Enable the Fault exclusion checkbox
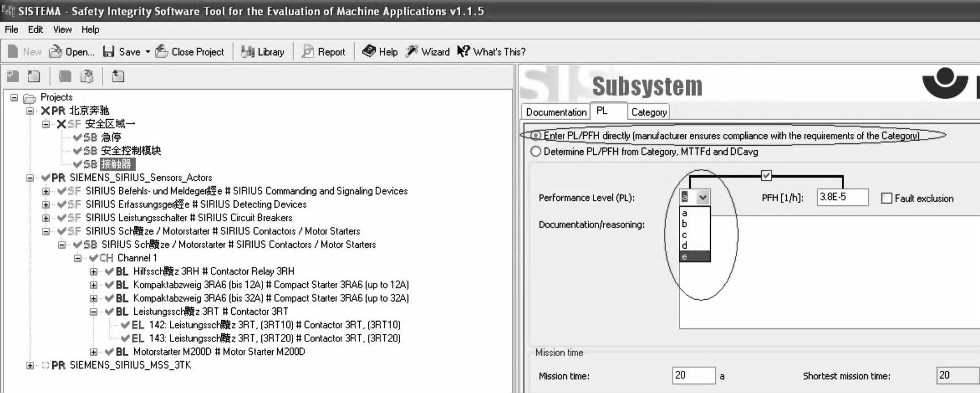The width and height of the screenshot is (980, 393). 887,198
